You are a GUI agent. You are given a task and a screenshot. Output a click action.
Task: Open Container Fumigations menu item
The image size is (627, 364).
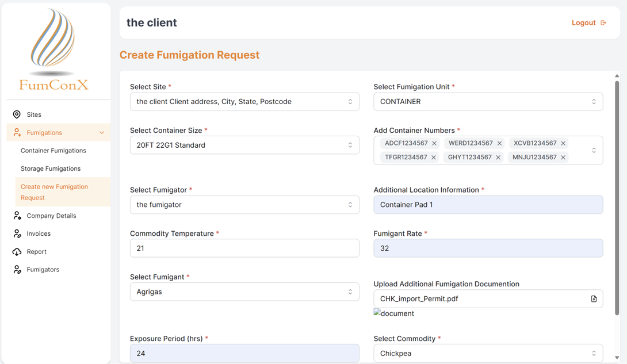click(53, 151)
